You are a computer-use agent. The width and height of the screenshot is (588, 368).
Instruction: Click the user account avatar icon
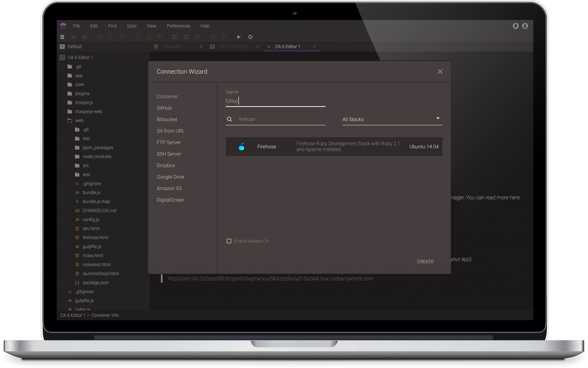click(x=525, y=26)
